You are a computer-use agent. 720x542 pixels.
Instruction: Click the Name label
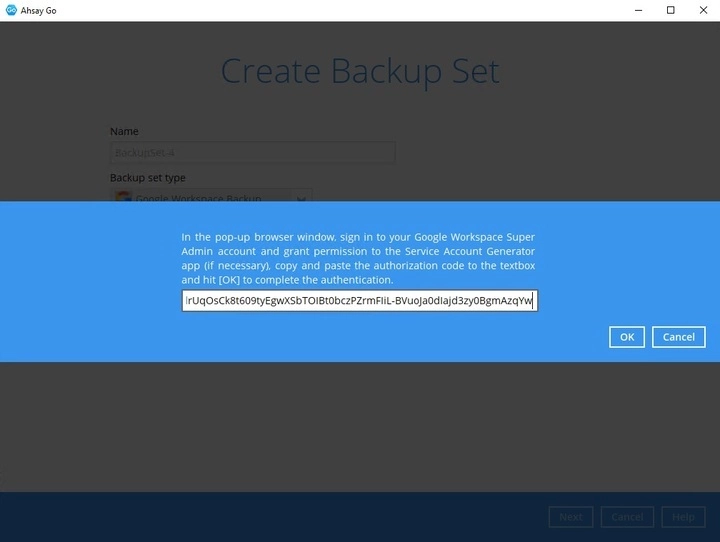(x=124, y=131)
